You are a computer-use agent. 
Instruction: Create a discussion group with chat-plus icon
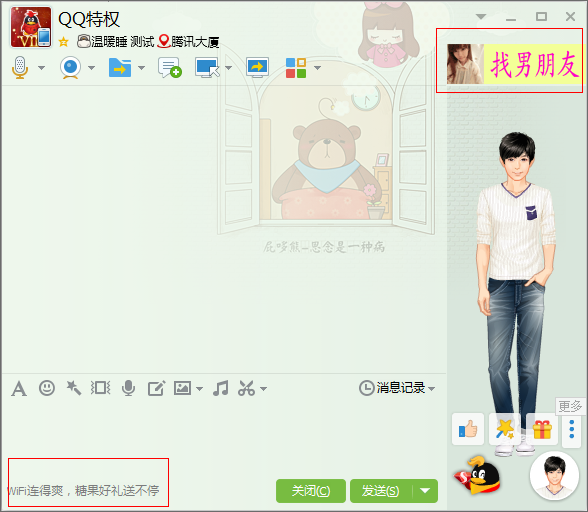click(x=170, y=68)
